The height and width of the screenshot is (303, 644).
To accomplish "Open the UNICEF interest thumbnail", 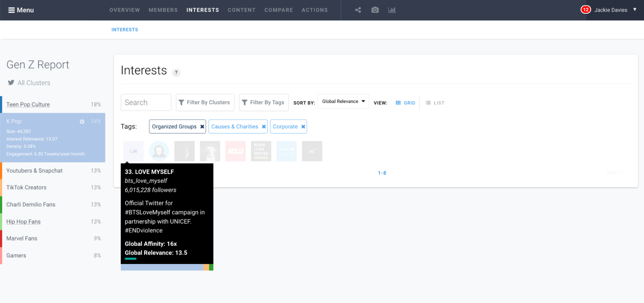I will (x=286, y=151).
